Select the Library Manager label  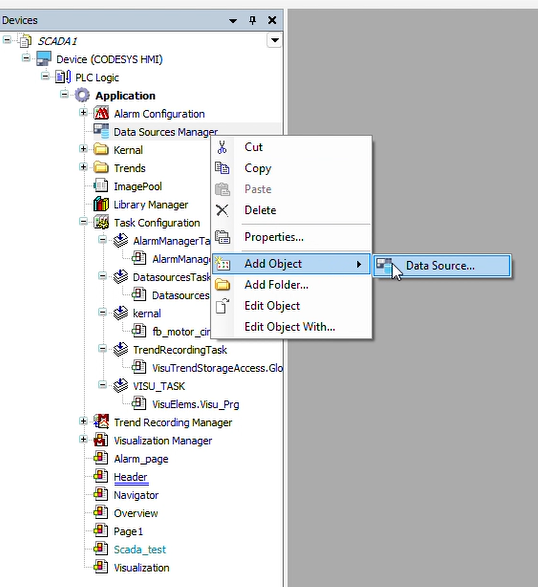151,204
